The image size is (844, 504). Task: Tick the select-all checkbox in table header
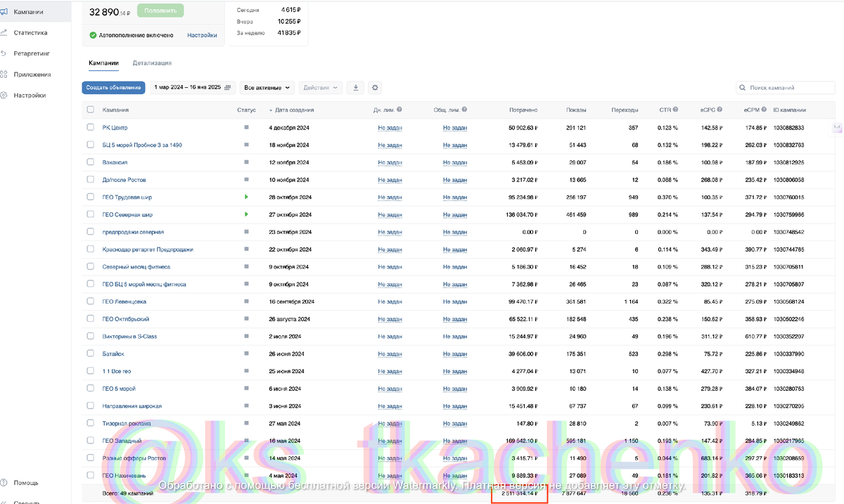click(x=90, y=110)
